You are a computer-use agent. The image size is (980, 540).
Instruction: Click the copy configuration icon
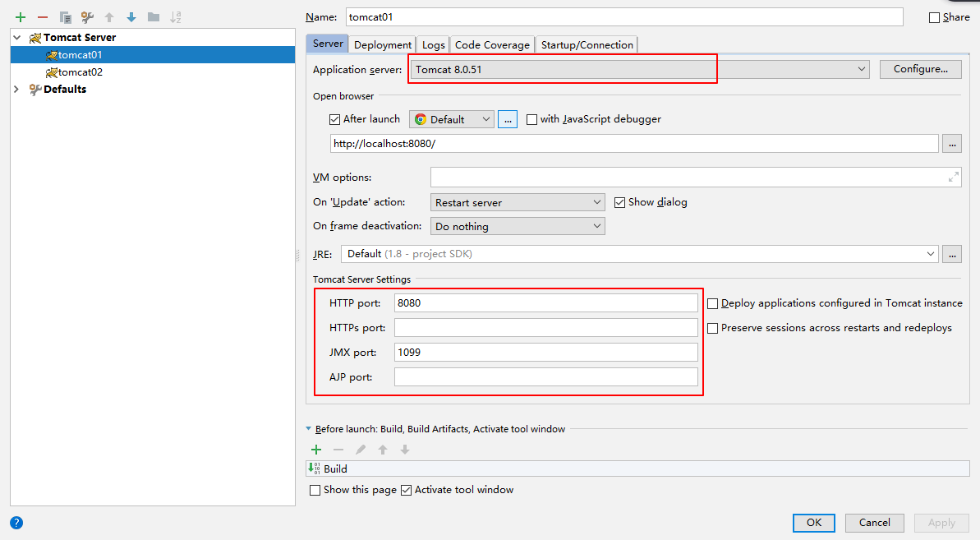65,17
